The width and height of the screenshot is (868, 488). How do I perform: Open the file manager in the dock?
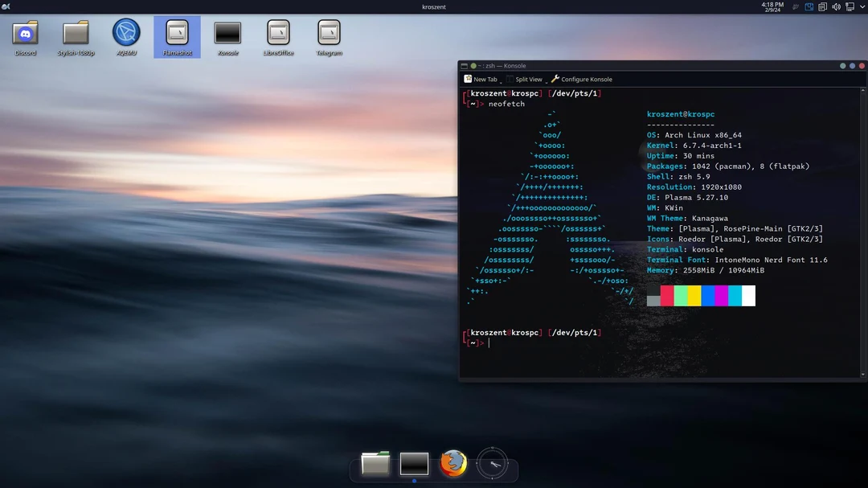pos(375,463)
